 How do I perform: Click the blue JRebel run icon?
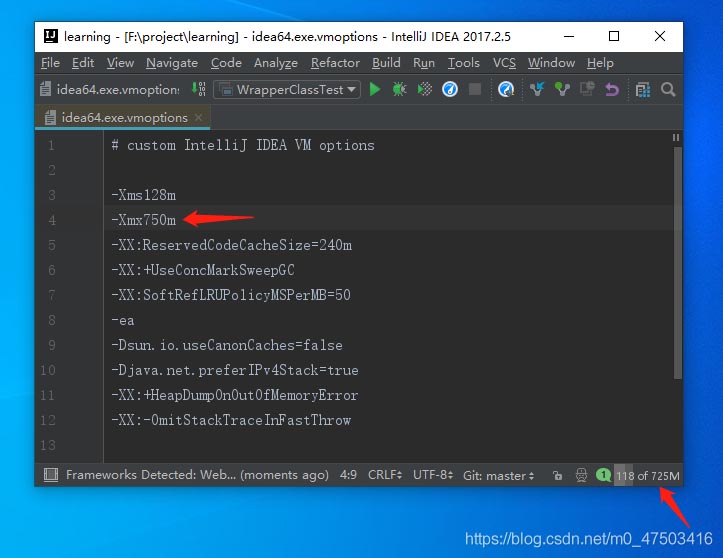(450, 89)
